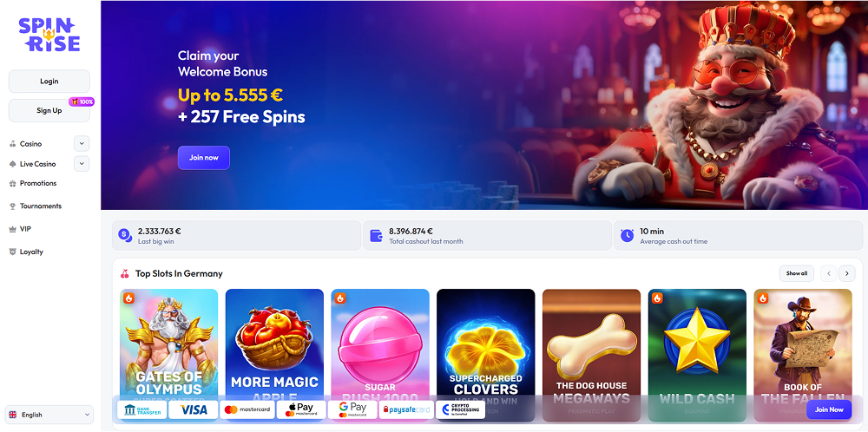Show all top slots
The height and width of the screenshot is (432, 868).
[x=797, y=273]
